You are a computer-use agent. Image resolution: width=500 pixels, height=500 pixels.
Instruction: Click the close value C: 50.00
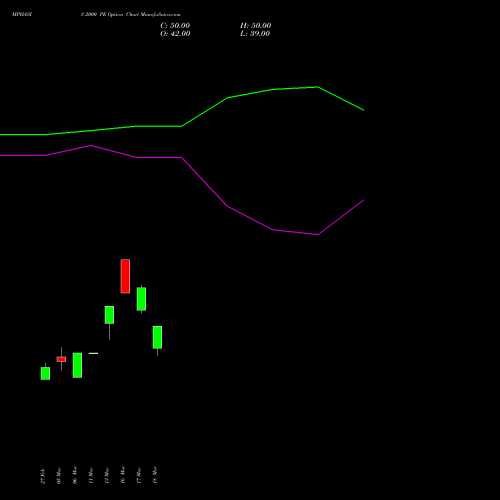175,26
